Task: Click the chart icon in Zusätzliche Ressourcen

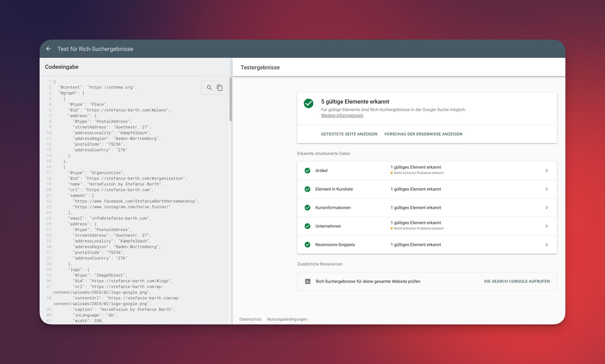Action: click(307, 281)
